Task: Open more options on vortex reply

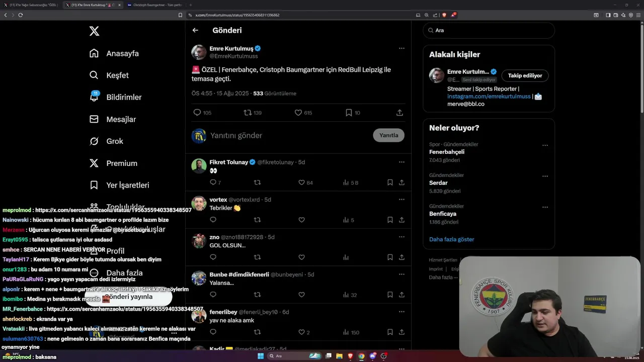Action: pyautogui.click(x=401, y=199)
